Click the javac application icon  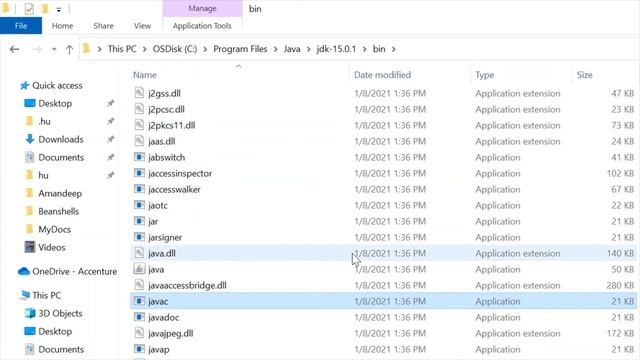click(139, 301)
